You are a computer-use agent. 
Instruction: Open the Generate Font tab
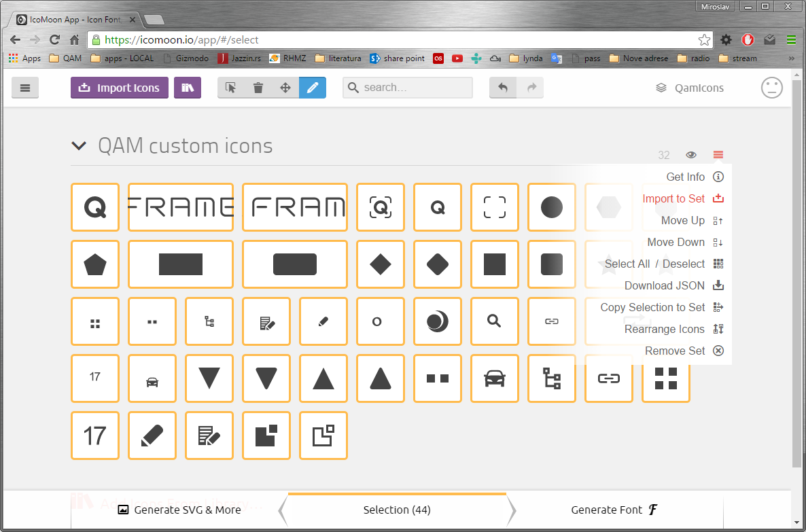click(614, 510)
